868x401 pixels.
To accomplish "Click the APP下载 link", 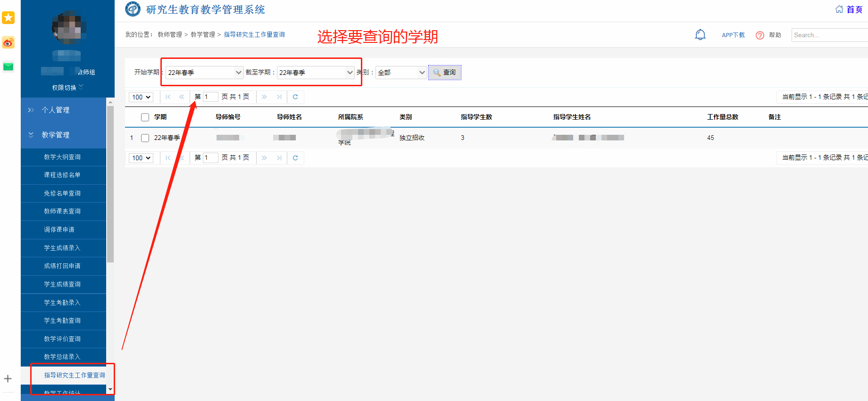I will pyautogui.click(x=733, y=35).
